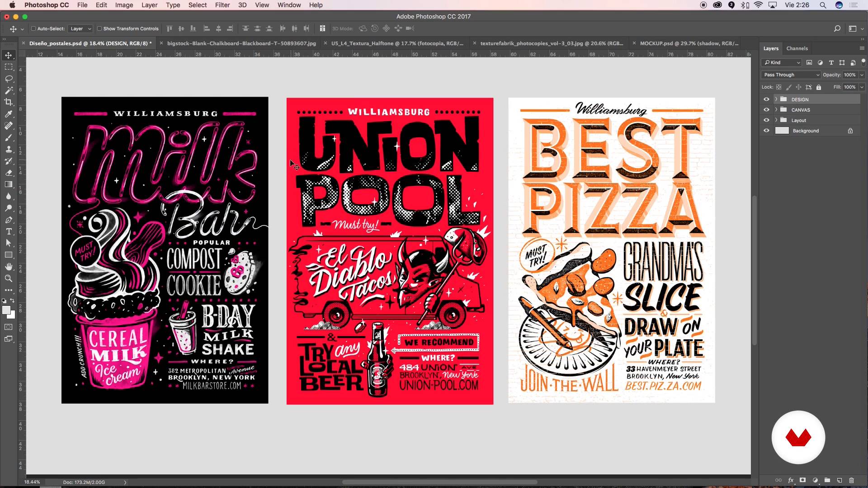This screenshot has width=868, height=488.
Task: Click the layer style fx icon
Action: 791,480
